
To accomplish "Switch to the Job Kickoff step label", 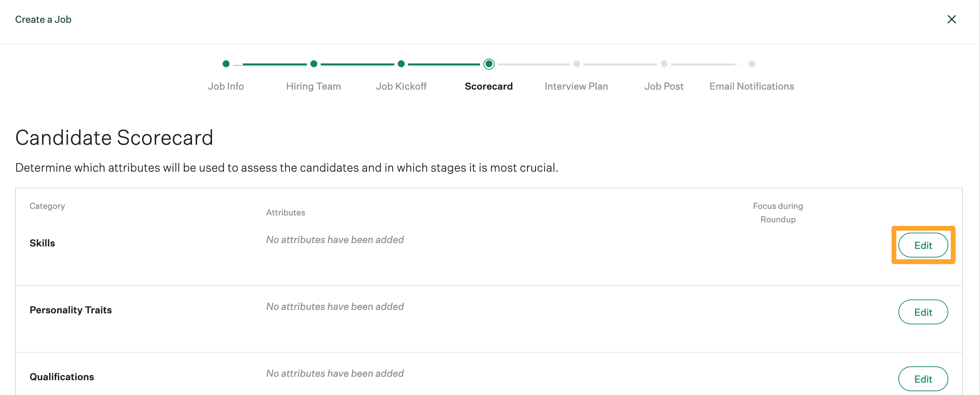I will click(401, 86).
